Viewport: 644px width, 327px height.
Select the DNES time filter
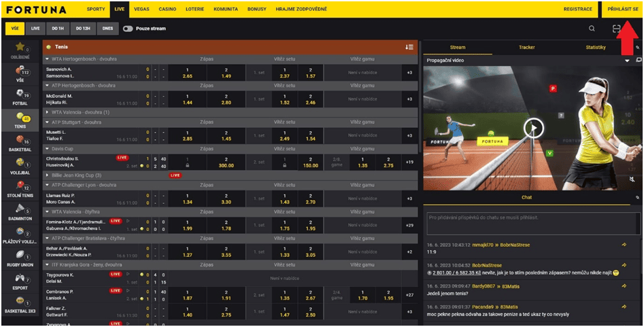(107, 29)
